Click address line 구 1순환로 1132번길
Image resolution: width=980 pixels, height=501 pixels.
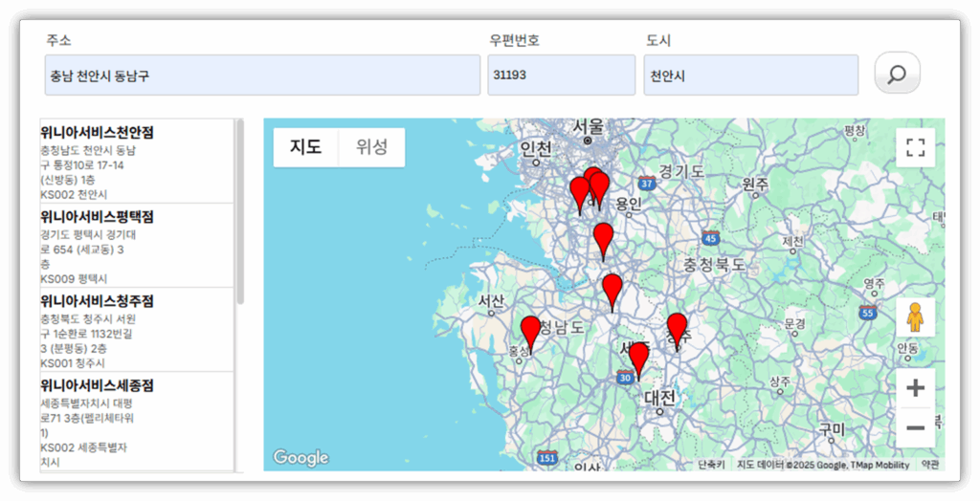tap(86, 335)
